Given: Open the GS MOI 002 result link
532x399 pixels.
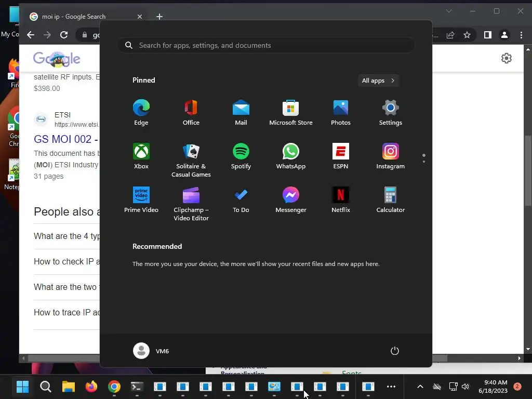Looking at the screenshot, I should (x=66, y=139).
